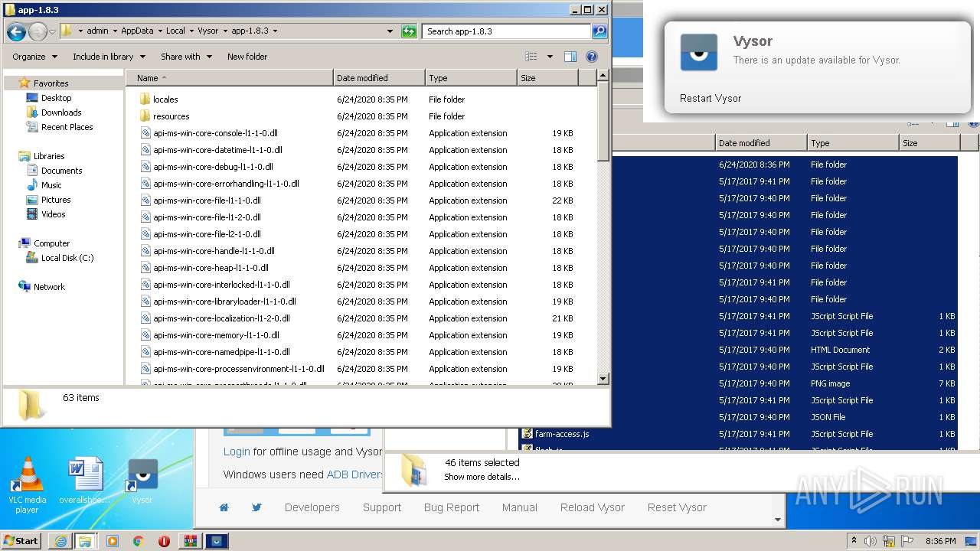Click the Search app-1.8.3 field
Screen dimensions: 980x551
(x=507, y=31)
